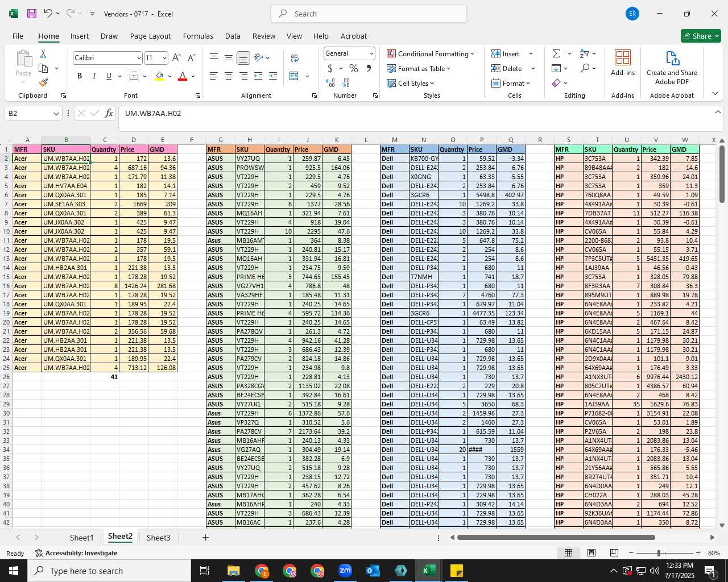Expand the Cell Styles gallery

pos(410,83)
